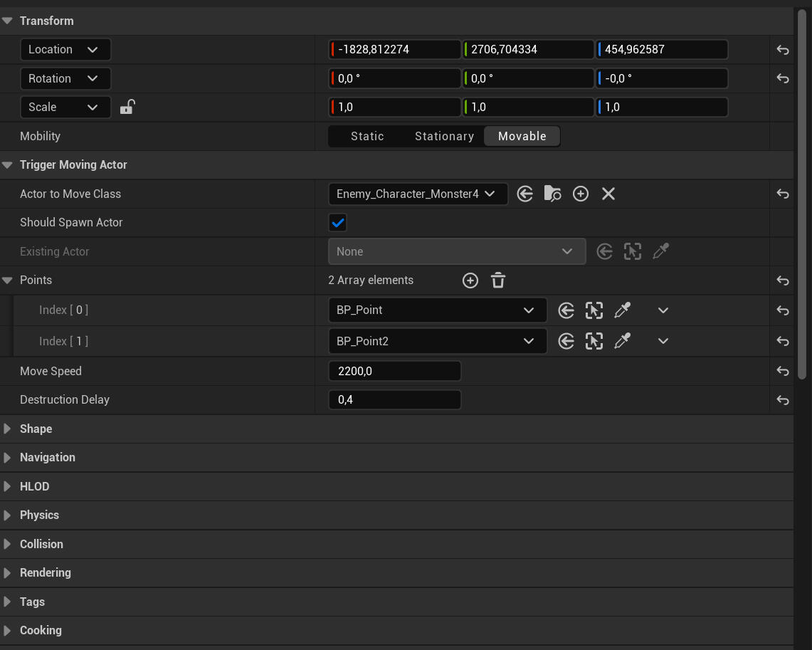Toggle the Scale lock icon
Image resolution: width=812 pixels, height=650 pixels.
point(127,108)
